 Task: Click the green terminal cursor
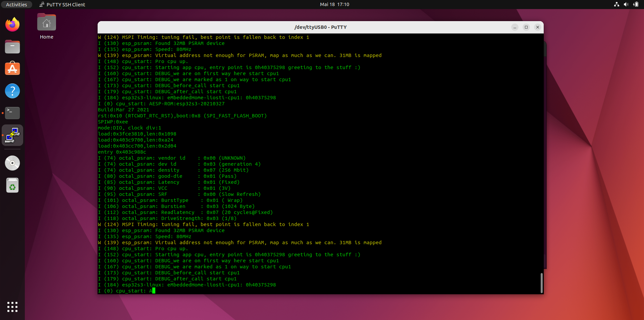click(x=154, y=291)
